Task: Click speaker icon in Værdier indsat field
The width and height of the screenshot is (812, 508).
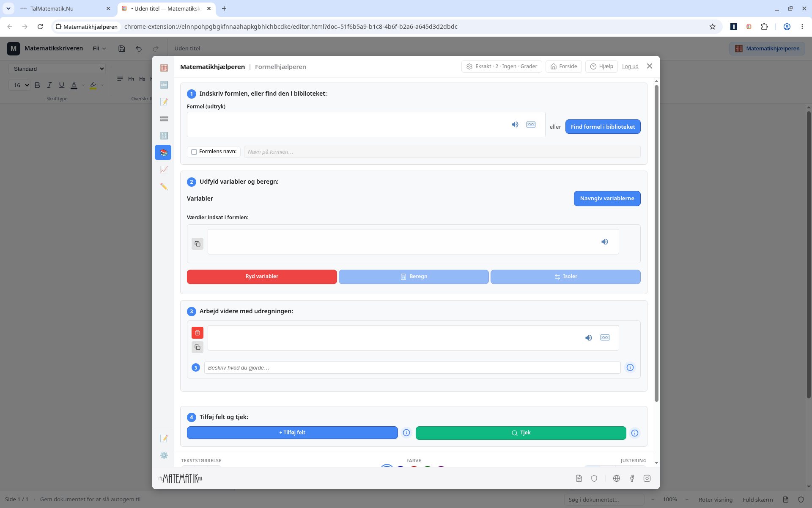Action: click(x=605, y=242)
